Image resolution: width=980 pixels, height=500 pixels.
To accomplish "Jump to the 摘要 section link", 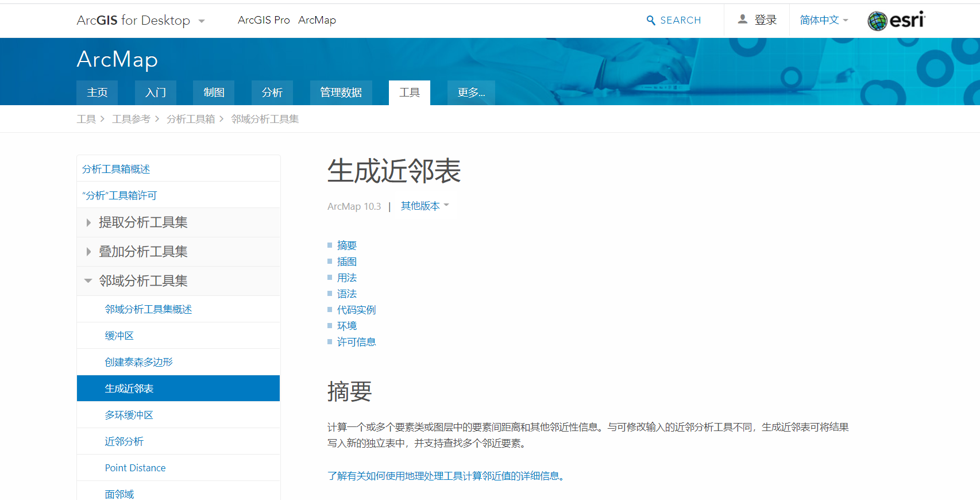I will point(347,245).
